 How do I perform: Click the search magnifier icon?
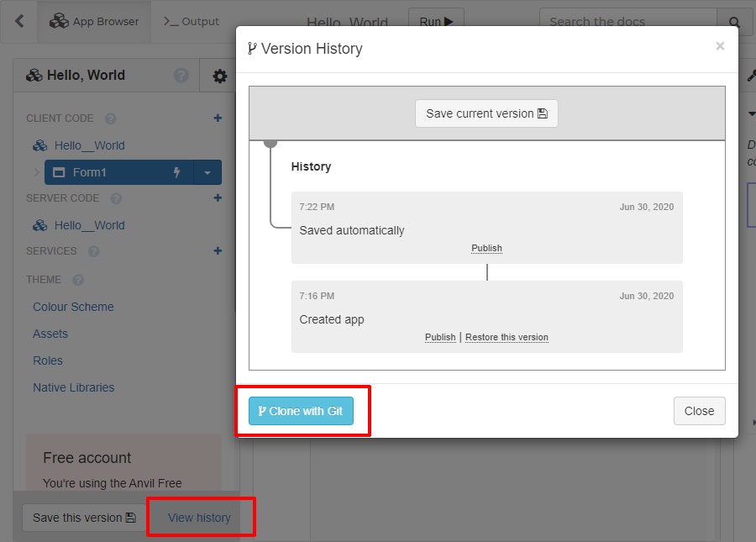coord(734,22)
